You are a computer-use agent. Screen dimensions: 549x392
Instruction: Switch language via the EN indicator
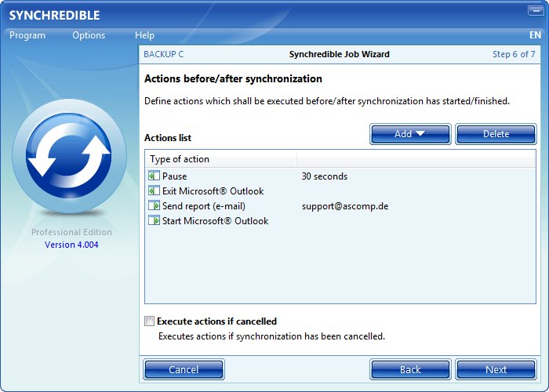[x=536, y=35]
